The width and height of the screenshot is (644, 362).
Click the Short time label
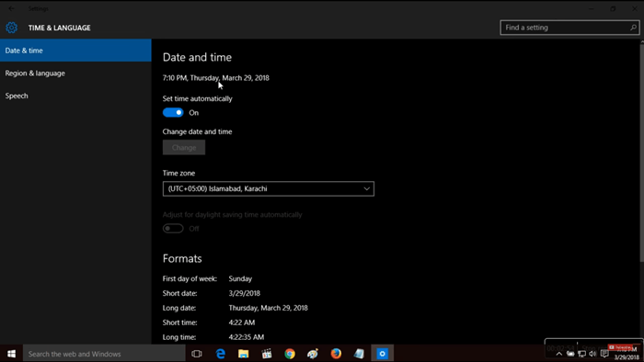click(180, 322)
